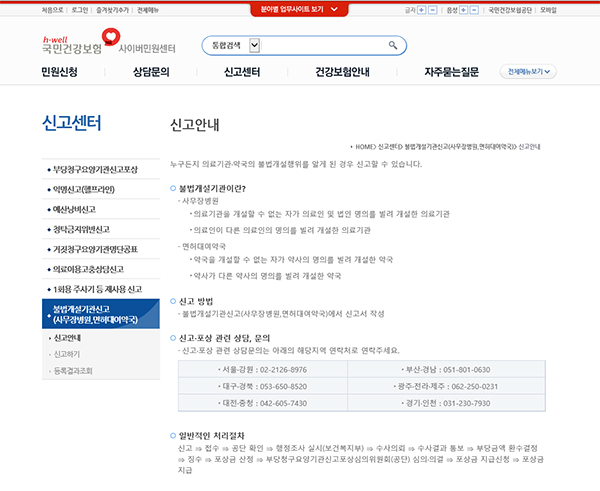The height and width of the screenshot is (491, 600).
Task: Click 부산·경남 : 051-801-0630 cell
Action: 447,369
